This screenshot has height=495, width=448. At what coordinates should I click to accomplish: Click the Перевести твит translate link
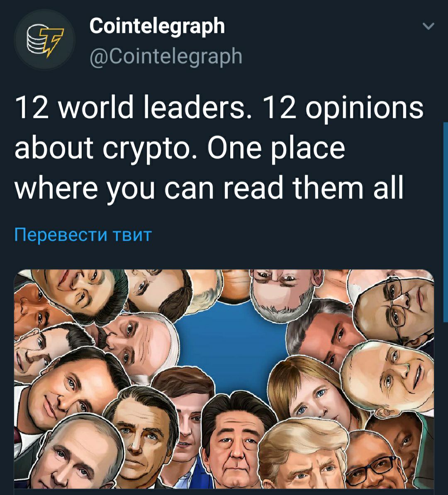[83, 235]
